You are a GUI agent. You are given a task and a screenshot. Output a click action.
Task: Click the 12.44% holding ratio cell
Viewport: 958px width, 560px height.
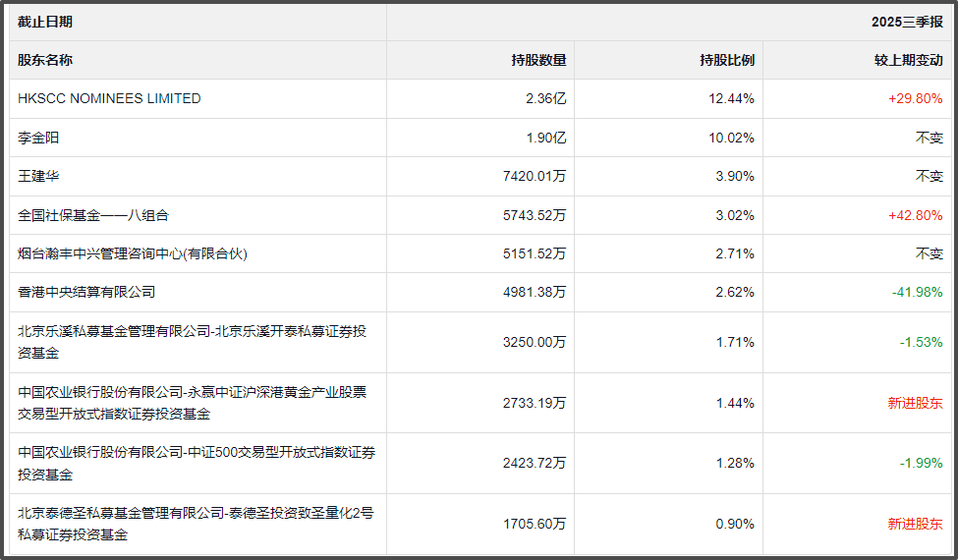pyautogui.click(x=731, y=98)
